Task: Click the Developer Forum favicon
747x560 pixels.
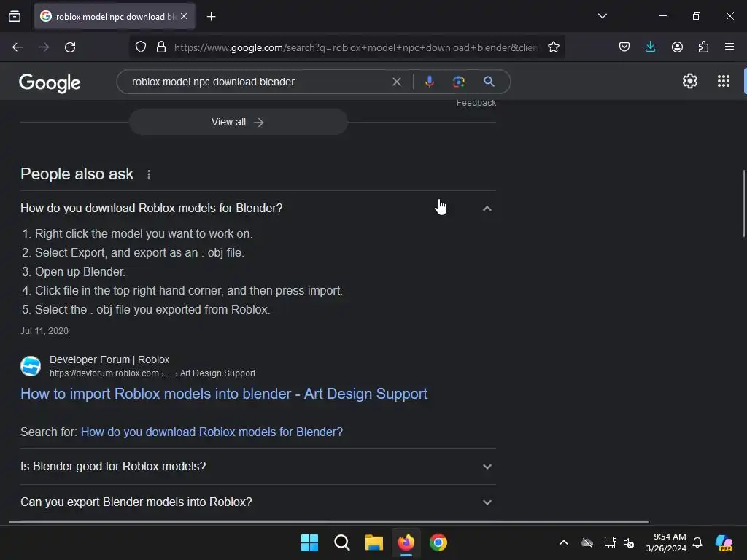Action: (31, 366)
